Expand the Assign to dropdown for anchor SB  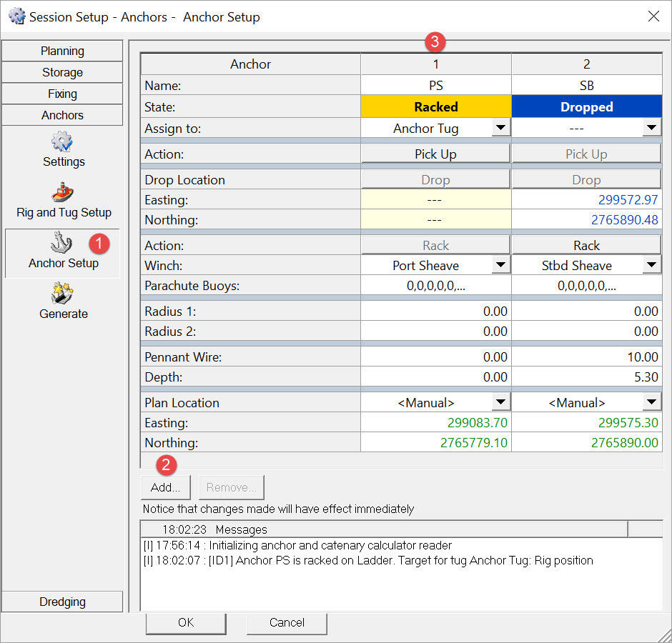tap(651, 128)
